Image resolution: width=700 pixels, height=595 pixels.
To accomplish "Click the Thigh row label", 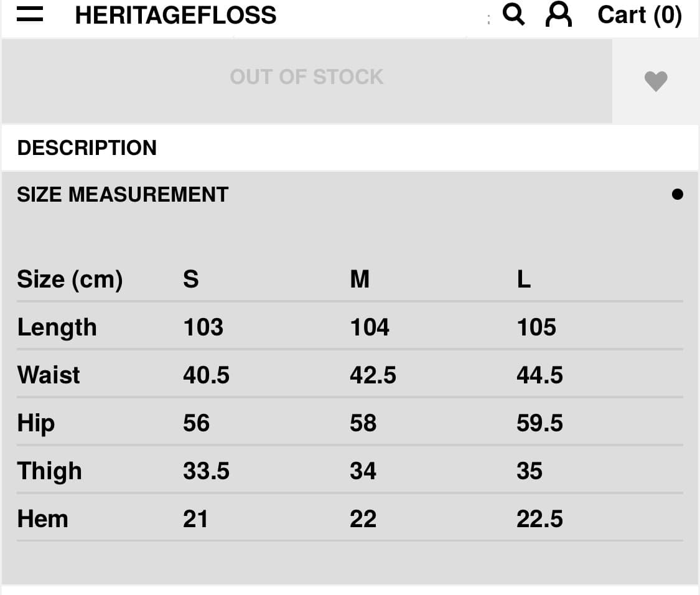I will 50,471.
